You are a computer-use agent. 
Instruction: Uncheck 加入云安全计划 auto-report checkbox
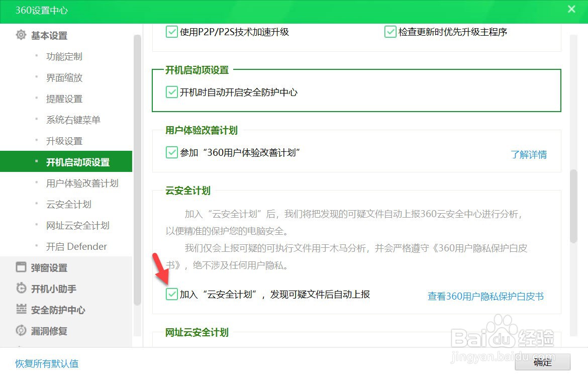[x=172, y=294]
